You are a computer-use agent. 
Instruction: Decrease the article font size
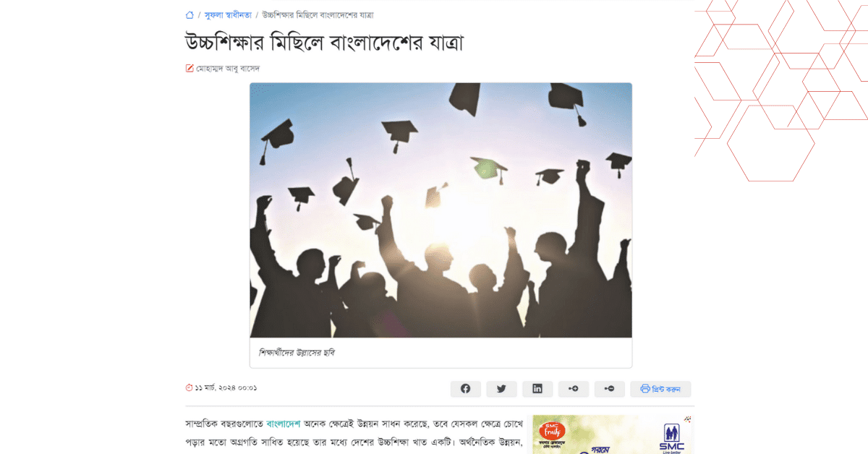click(610, 389)
